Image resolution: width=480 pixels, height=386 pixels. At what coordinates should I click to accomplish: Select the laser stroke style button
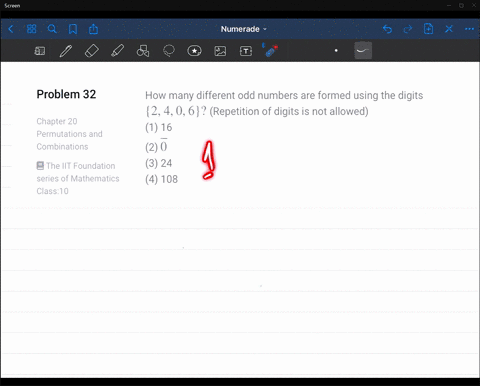363,51
